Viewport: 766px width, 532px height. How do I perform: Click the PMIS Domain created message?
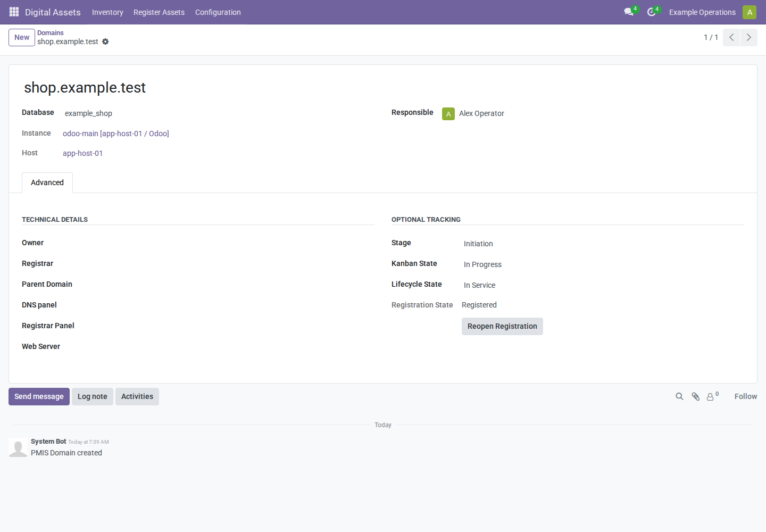(x=66, y=453)
